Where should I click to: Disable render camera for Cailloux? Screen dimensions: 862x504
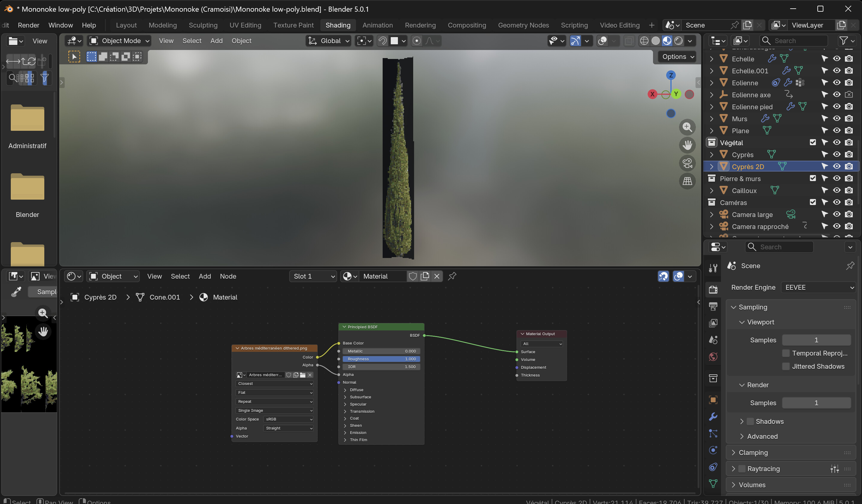pyautogui.click(x=849, y=190)
